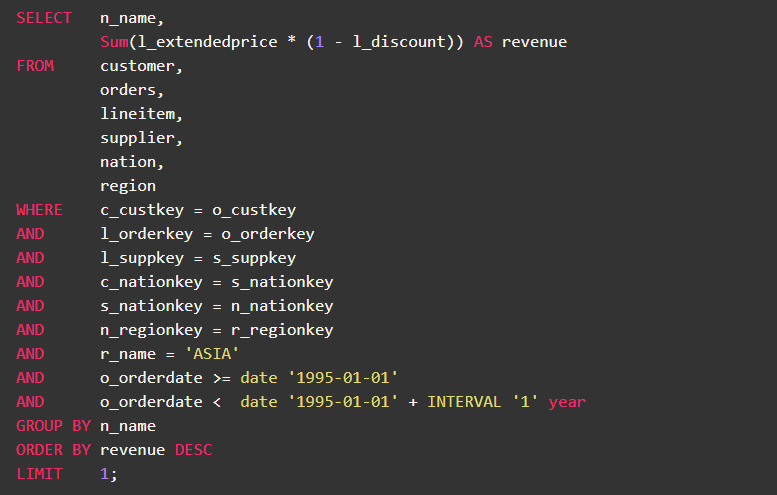Click the AS keyword before revenue
The image size is (777, 495).
pos(483,42)
